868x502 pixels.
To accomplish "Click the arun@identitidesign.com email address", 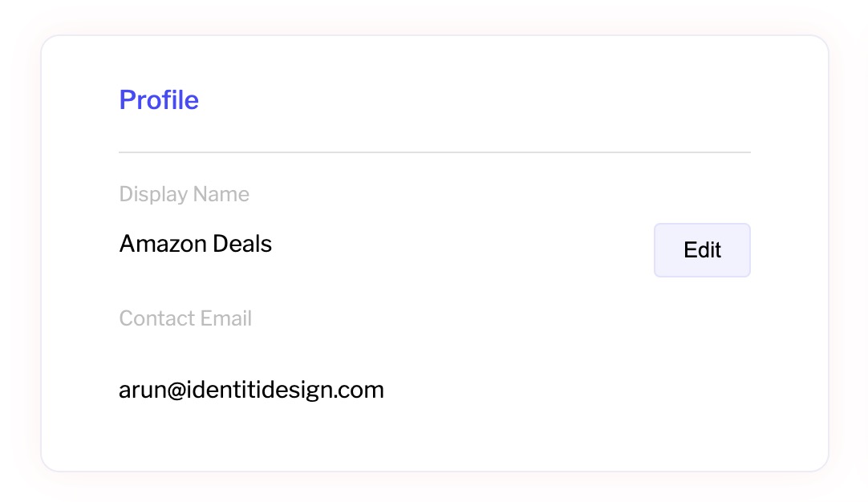I will click(x=251, y=391).
